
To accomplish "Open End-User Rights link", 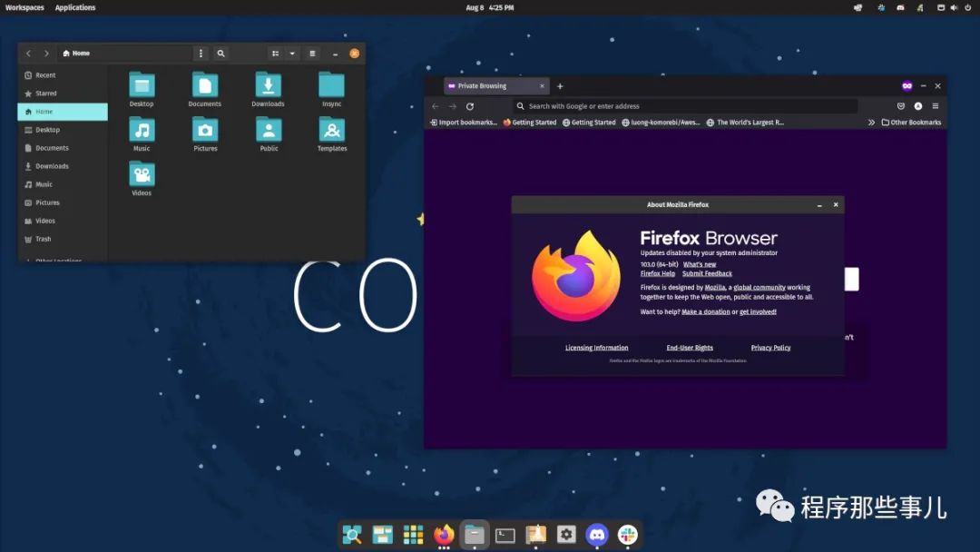I will [690, 348].
